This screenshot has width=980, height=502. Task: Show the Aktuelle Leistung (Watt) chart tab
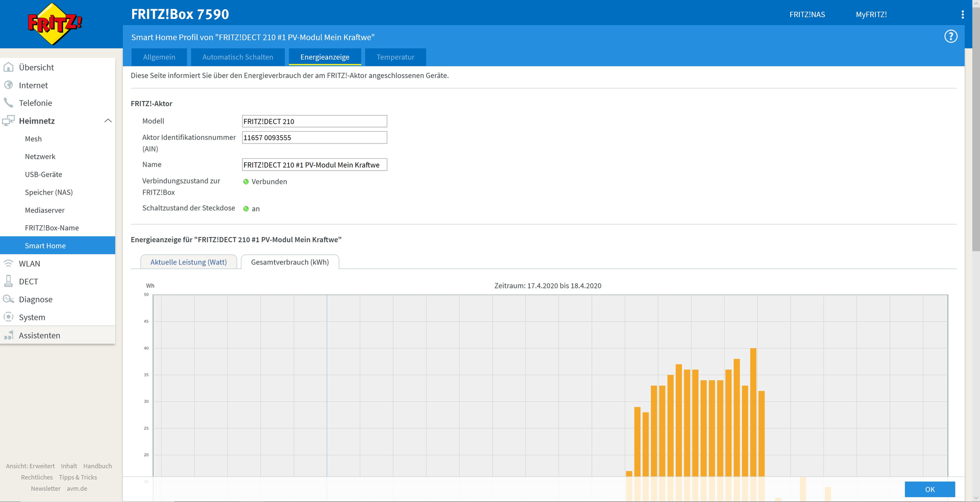coord(189,262)
